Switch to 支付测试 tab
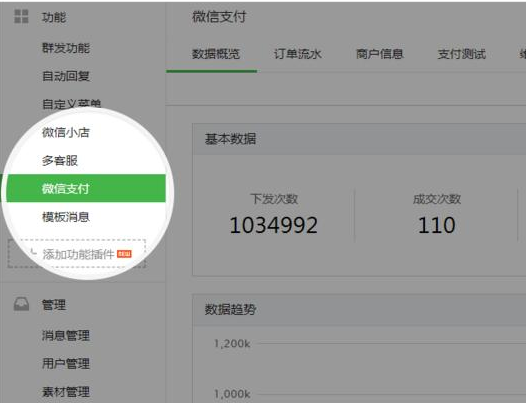 coord(462,54)
